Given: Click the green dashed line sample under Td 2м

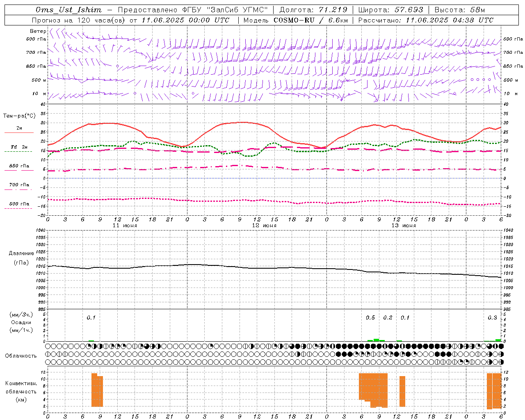Looking at the screenshot, I should tap(18, 152).
